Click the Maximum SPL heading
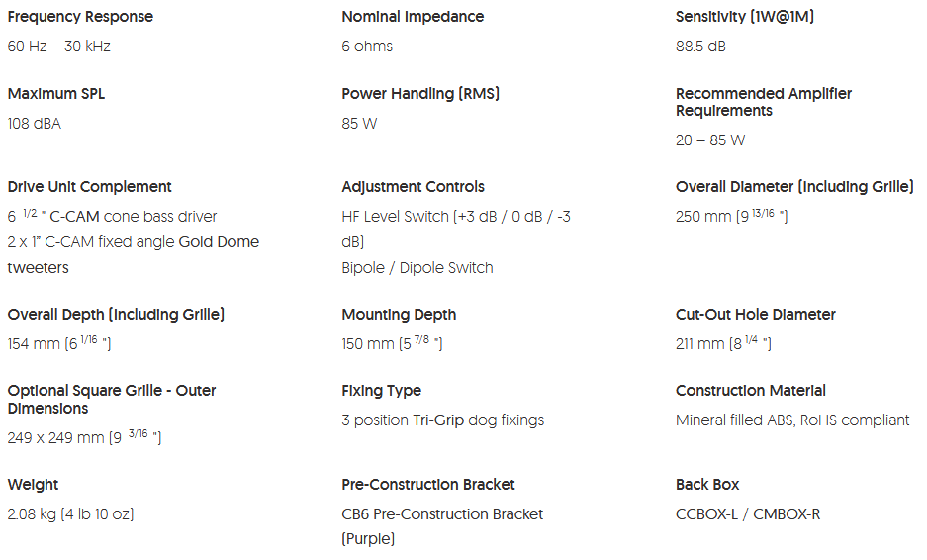Image resolution: width=927 pixels, height=560 pixels. [56, 94]
